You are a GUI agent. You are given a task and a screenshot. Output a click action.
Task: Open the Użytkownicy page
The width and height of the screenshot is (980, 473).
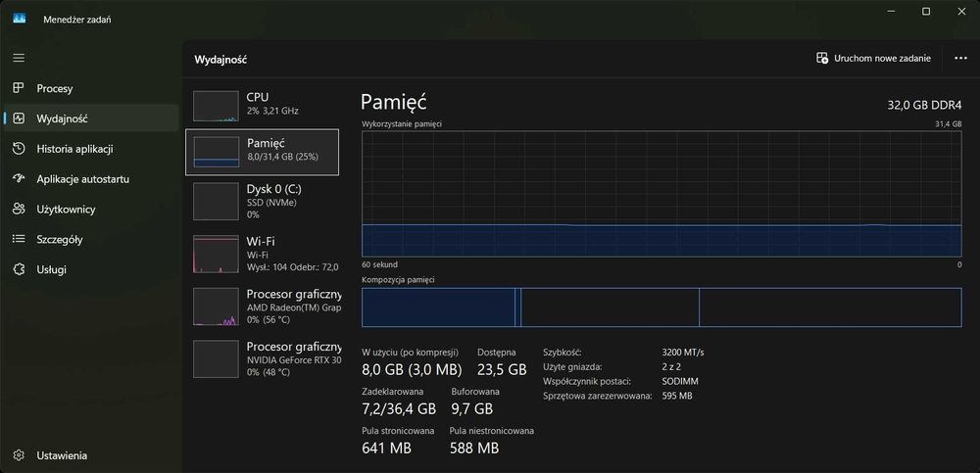(91, 210)
